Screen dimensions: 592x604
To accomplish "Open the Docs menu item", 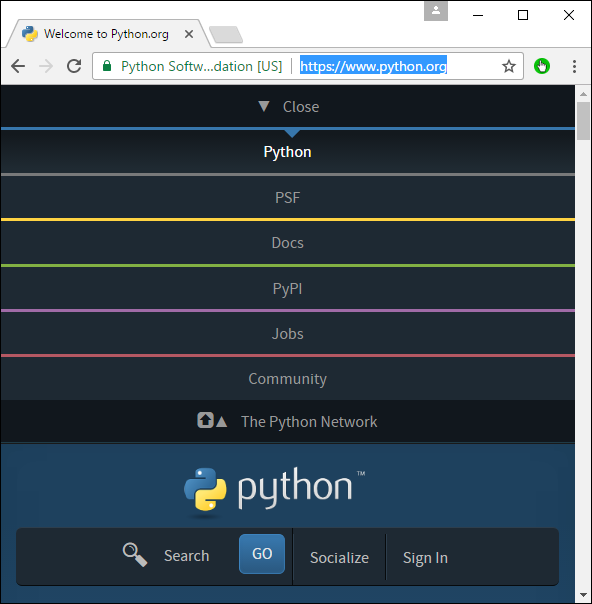I will click(287, 243).
